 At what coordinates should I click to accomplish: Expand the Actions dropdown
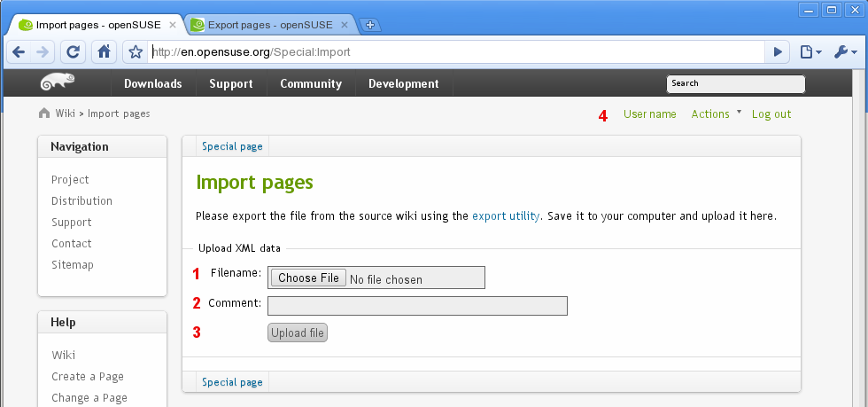(x=716, y=113)
